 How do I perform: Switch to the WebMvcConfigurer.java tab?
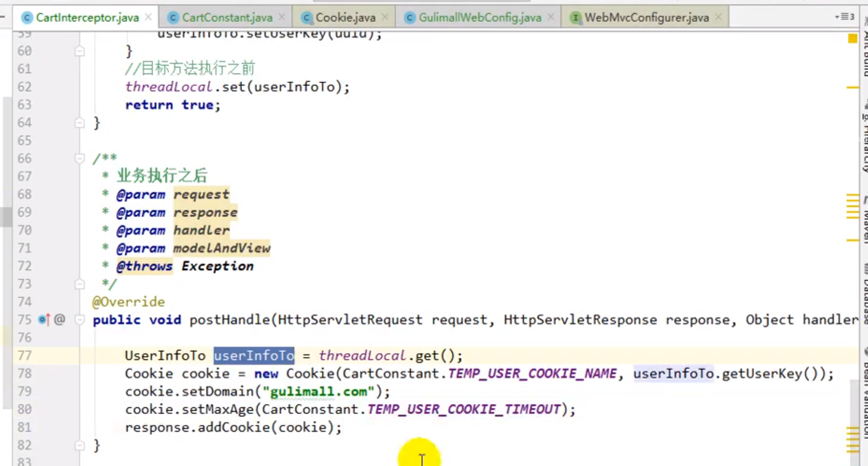(x=646, y=17)
